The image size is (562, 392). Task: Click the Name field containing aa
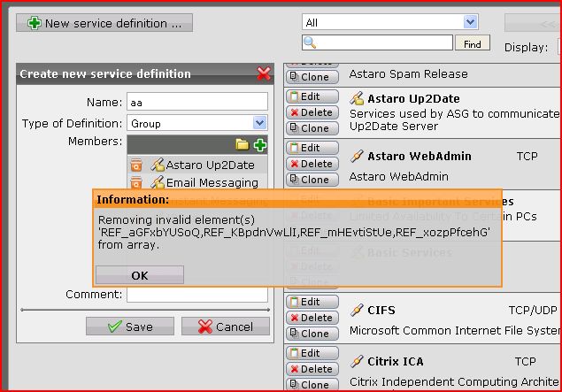pos(197,102)
